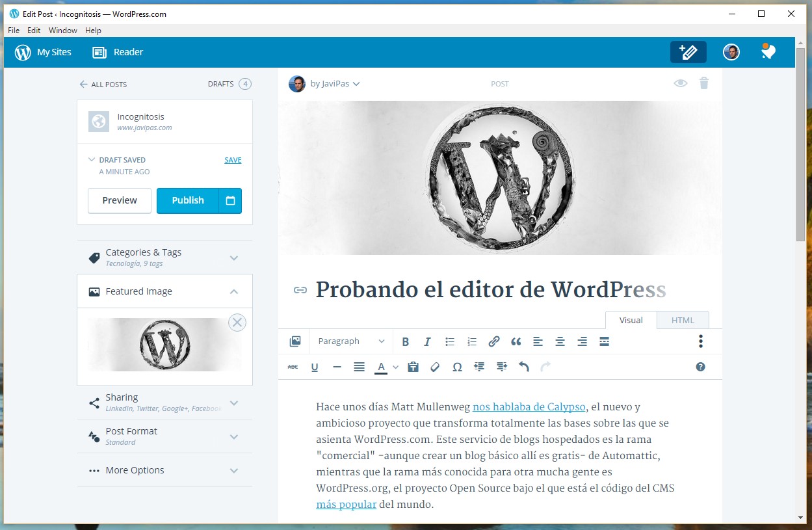Open the Add Media icon in editor toolbar
Viewport: 812px width, 530px height.
295,341
